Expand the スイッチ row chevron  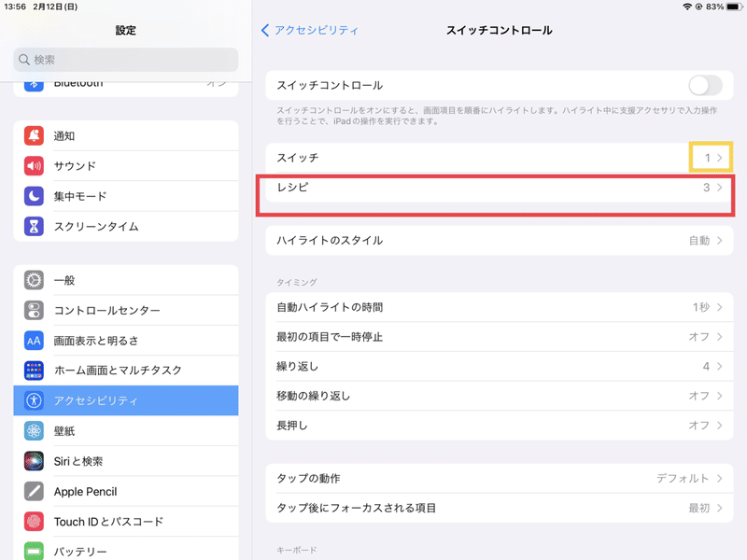(719, 159)
